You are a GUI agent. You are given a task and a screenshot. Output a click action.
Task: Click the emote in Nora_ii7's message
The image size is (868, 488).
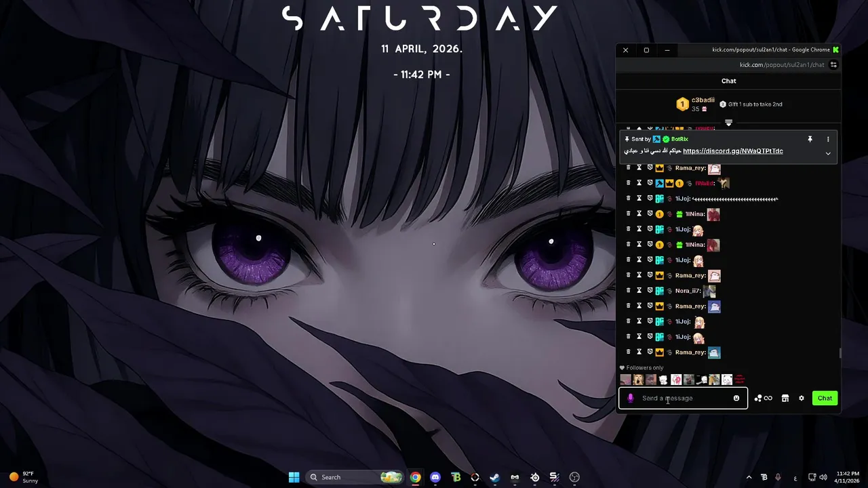(x=709, y=291)
